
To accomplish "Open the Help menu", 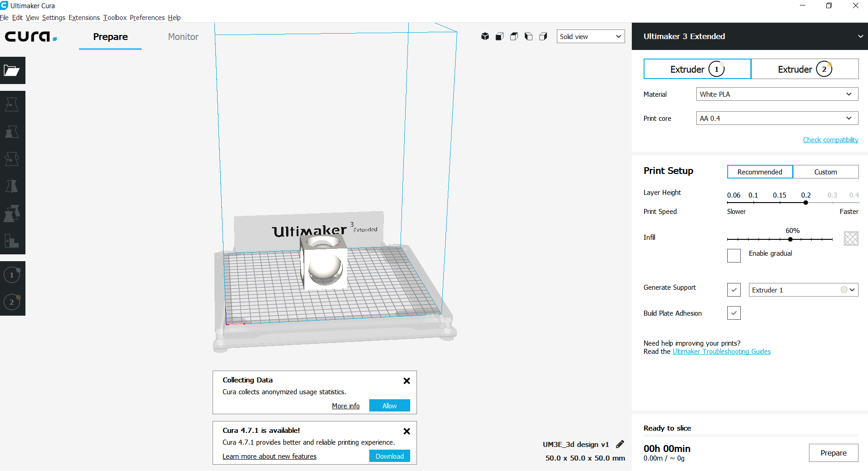I will click(x=174, y=18).
